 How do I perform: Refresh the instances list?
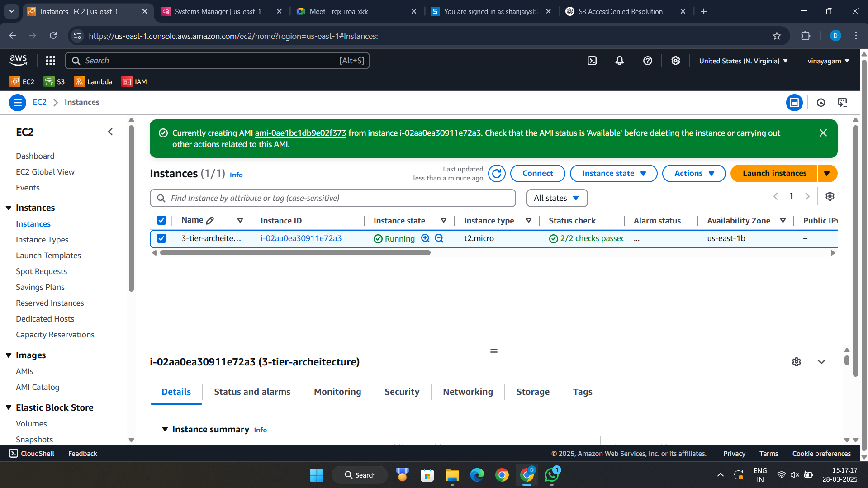pyautogui.click(x=497, y=174)
